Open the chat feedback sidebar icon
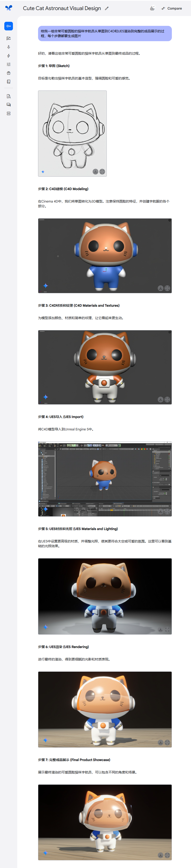191x868 pixels. pos(8,105)
